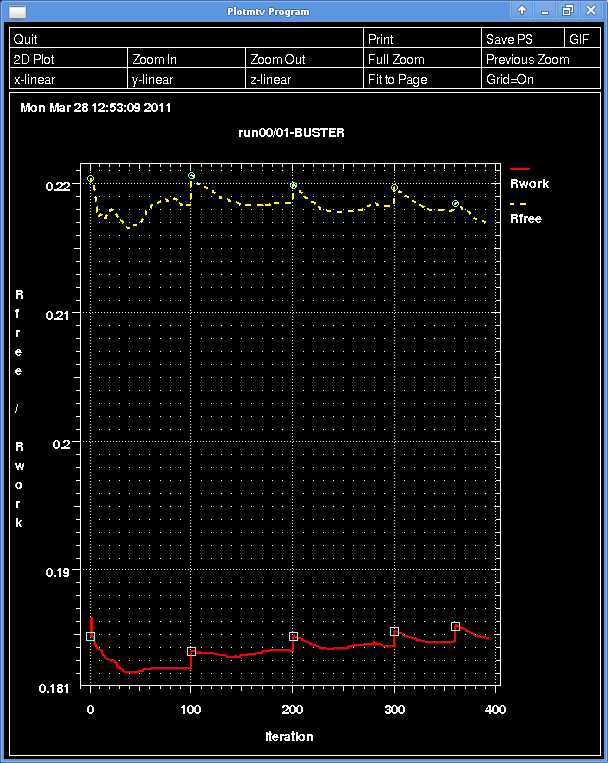Choose Fit to Page
Image resolution: width=608 pixels, height=763 pixels.
(x=422, y=79)
